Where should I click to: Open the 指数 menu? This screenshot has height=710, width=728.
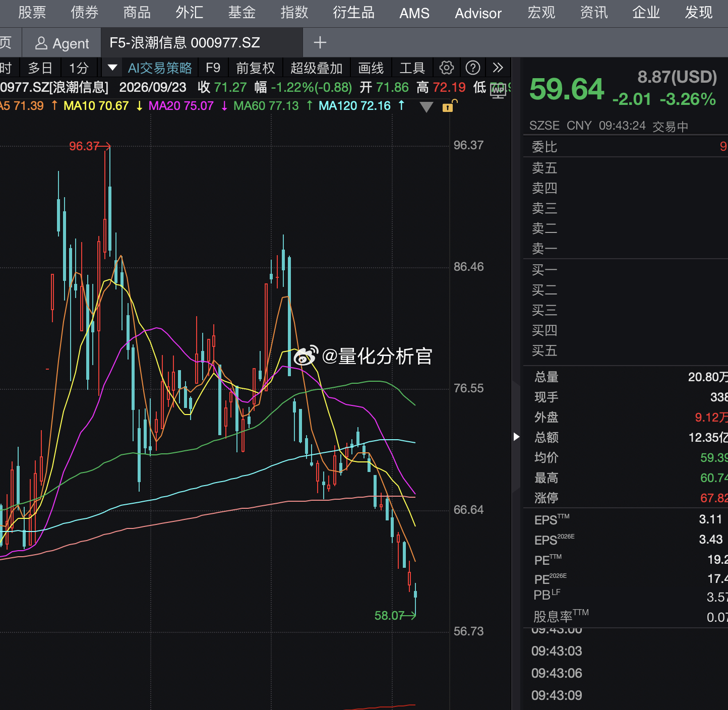pos(294,13)
